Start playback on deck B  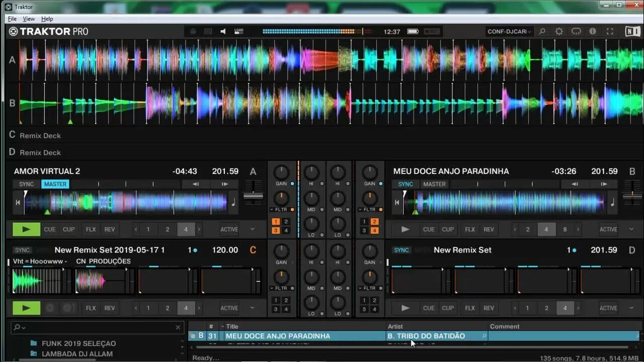coord(405,229)
